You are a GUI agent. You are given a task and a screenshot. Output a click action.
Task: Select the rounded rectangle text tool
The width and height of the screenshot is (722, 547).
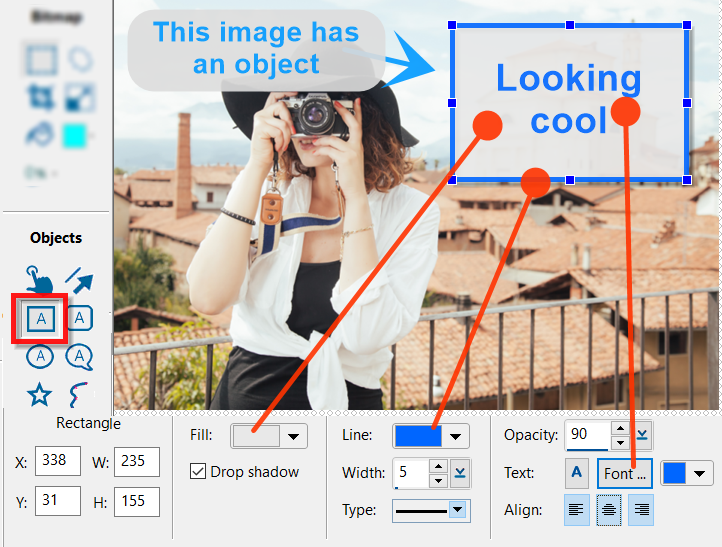coord(80,318)
